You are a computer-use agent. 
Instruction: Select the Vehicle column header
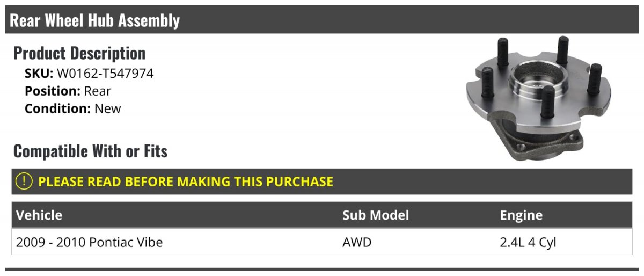[39, 215]
